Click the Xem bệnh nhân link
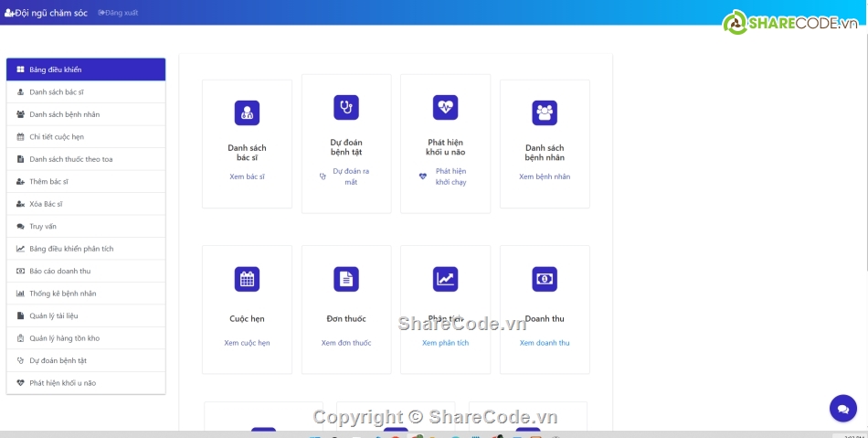The width and height of the screenshot is (868, 438). 545,176
